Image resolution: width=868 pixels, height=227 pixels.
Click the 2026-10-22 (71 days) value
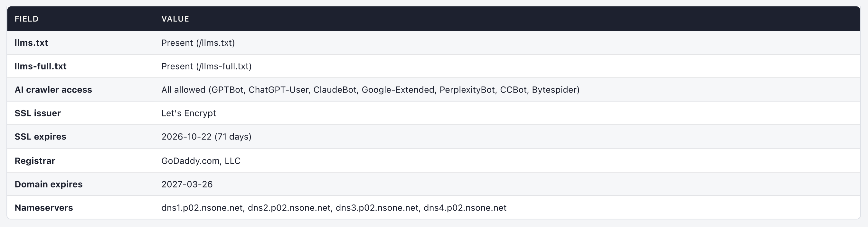[207, 137]
